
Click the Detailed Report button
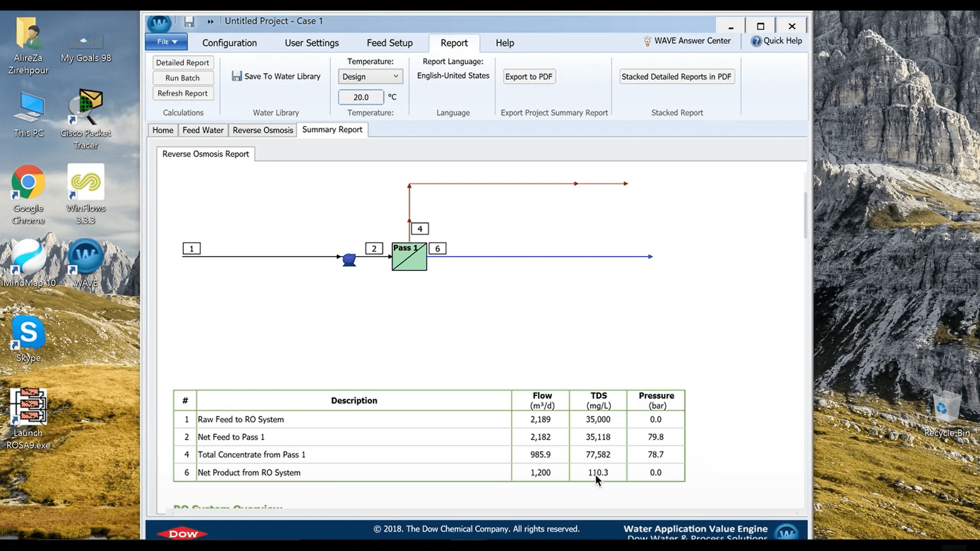(x=183, y=63)
